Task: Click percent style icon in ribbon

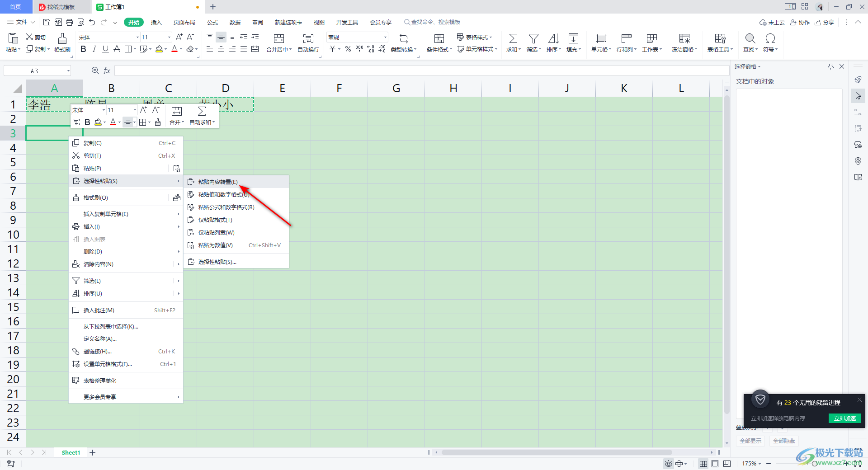Action: click(348, 49)
